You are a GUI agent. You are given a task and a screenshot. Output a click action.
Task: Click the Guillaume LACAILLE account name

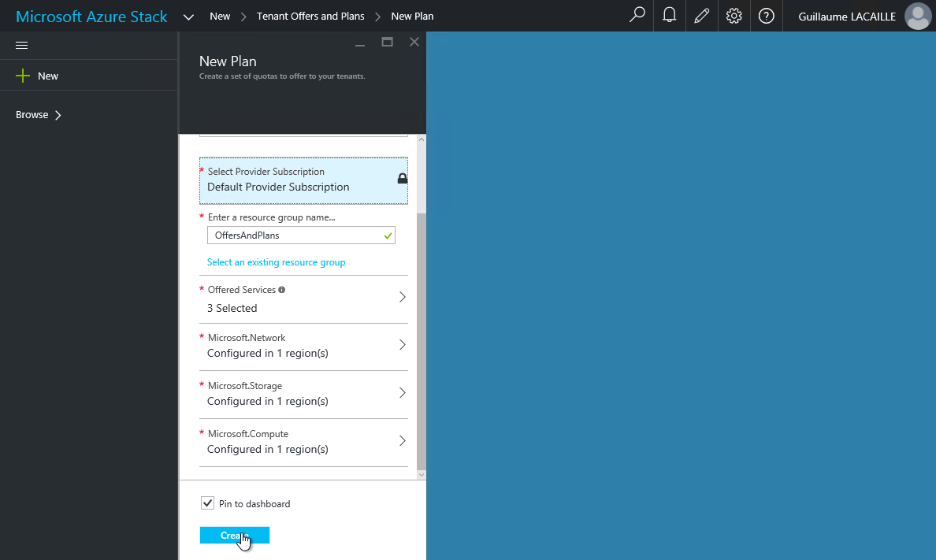coord(847,17)
